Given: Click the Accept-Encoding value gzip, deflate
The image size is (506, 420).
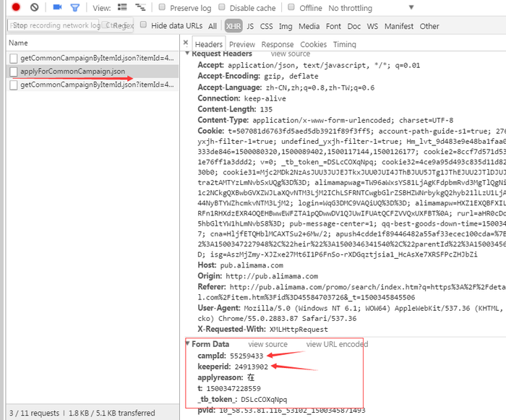Looking at the screenshot, I should 291,77.
